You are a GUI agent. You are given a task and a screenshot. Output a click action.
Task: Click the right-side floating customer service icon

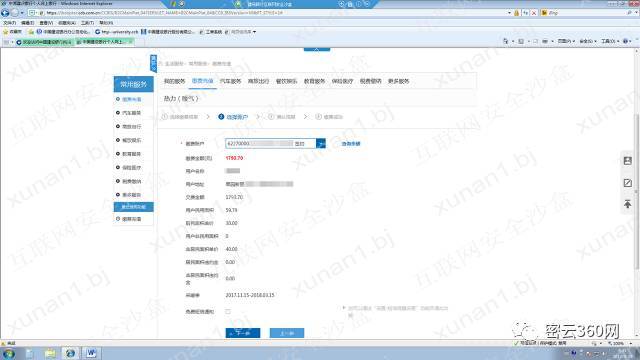pyautogui.click(x=628, y=161)
